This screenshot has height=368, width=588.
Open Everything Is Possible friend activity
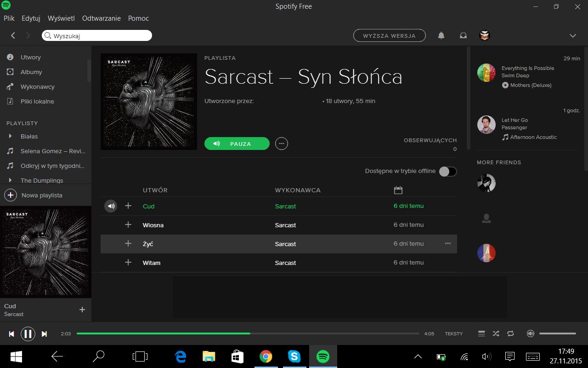tap(528, 68)
